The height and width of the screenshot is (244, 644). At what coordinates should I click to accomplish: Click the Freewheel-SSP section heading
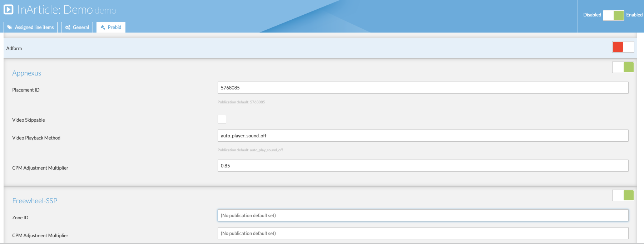coord(35,201)
